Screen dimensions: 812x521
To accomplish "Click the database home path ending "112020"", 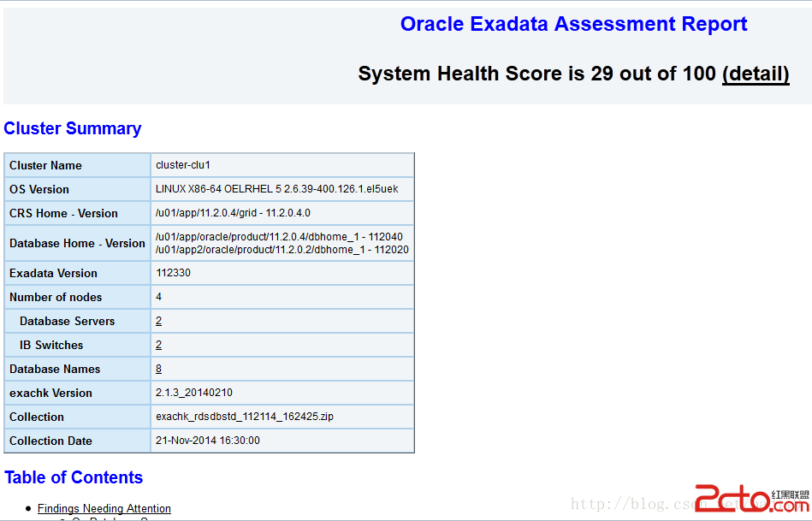I will pos(282,250).
